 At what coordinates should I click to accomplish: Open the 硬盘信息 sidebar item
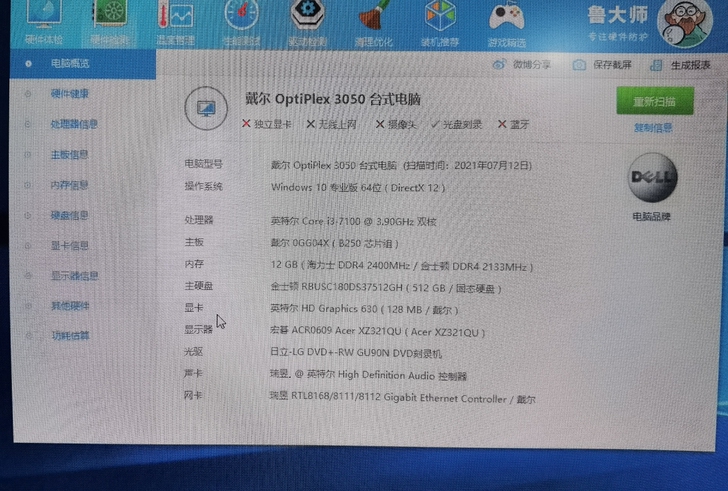[x=70, y=215]
